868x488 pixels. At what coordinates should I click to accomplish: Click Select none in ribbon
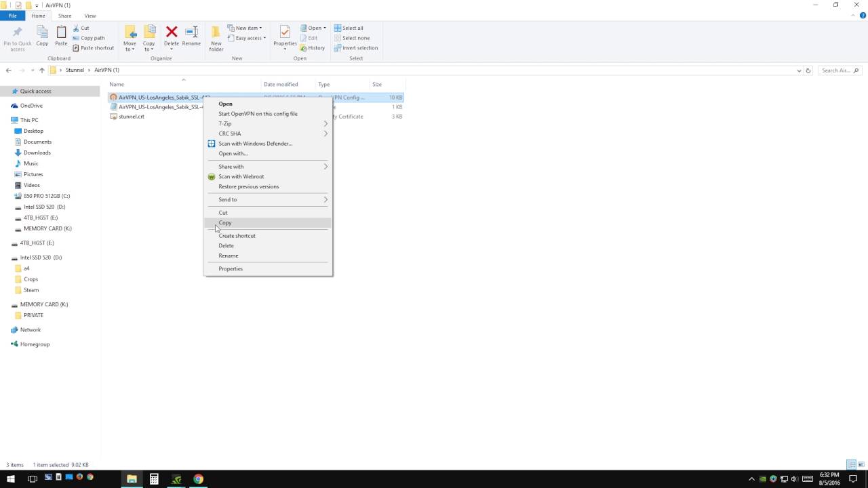[352, 38]
